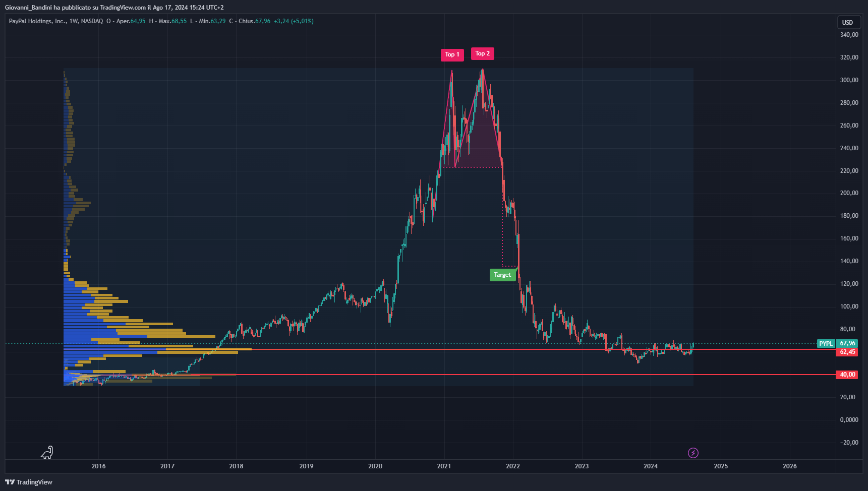Image resolution: width=868 pixels, height=491 pixels.
Task: Select the Top 2 label marker
Action: click(483, 53)
